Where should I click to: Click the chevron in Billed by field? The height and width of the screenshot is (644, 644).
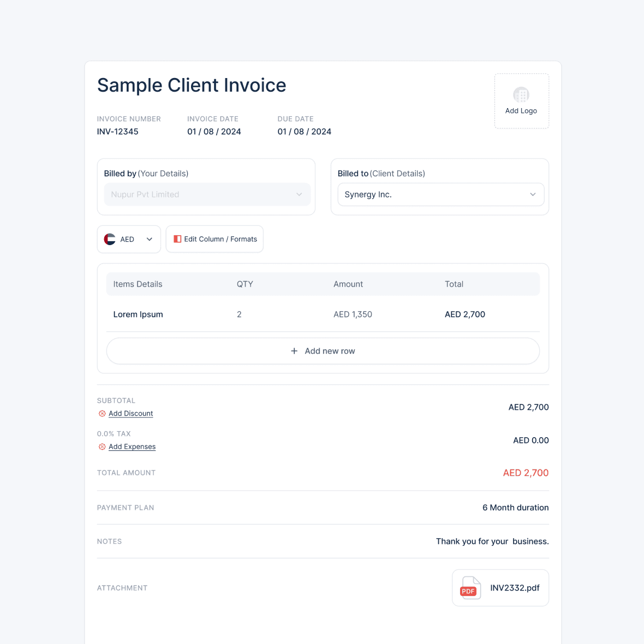tap(299, 194)
